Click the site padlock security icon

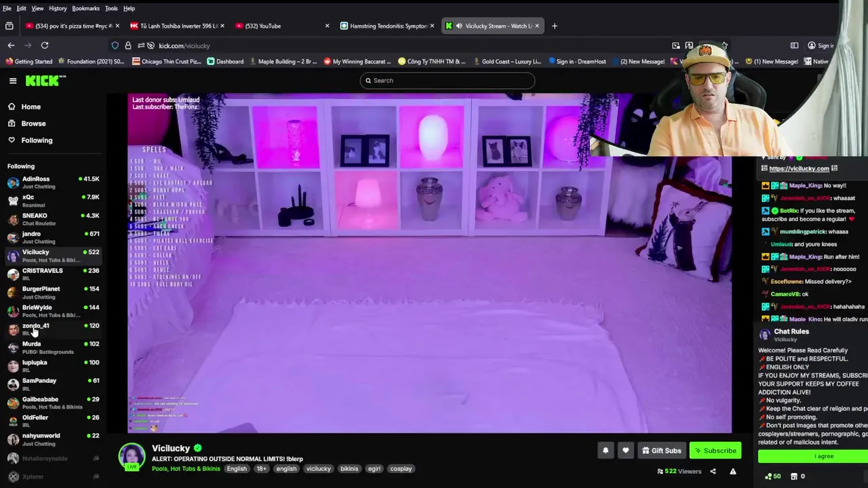pos(127,45)
